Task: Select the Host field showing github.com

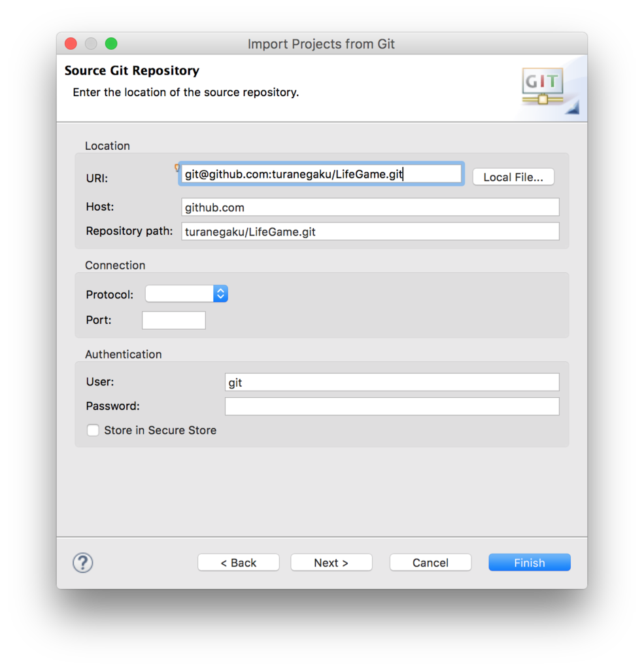Action: click(370, 207)
